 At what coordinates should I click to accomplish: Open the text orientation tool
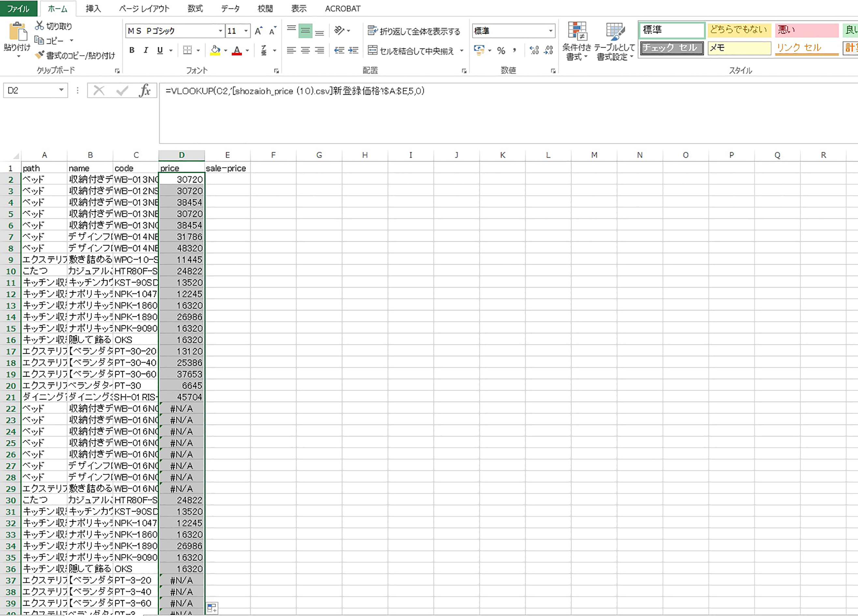[339, 30]
